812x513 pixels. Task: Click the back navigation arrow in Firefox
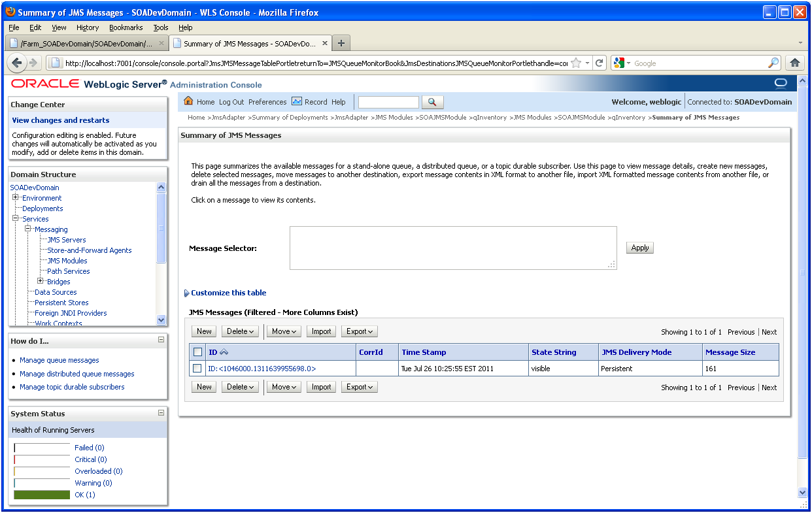[17, 63]
